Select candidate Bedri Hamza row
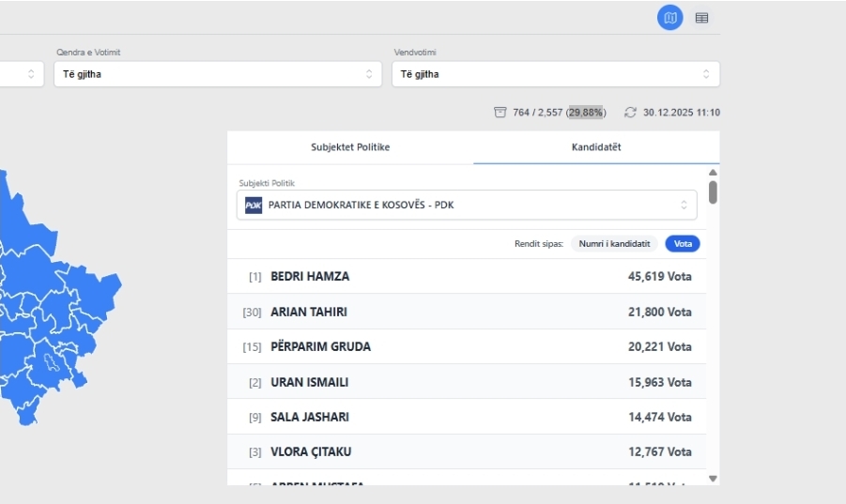The height and width of the screenshot is (504, 846). (x=467, y=277)
